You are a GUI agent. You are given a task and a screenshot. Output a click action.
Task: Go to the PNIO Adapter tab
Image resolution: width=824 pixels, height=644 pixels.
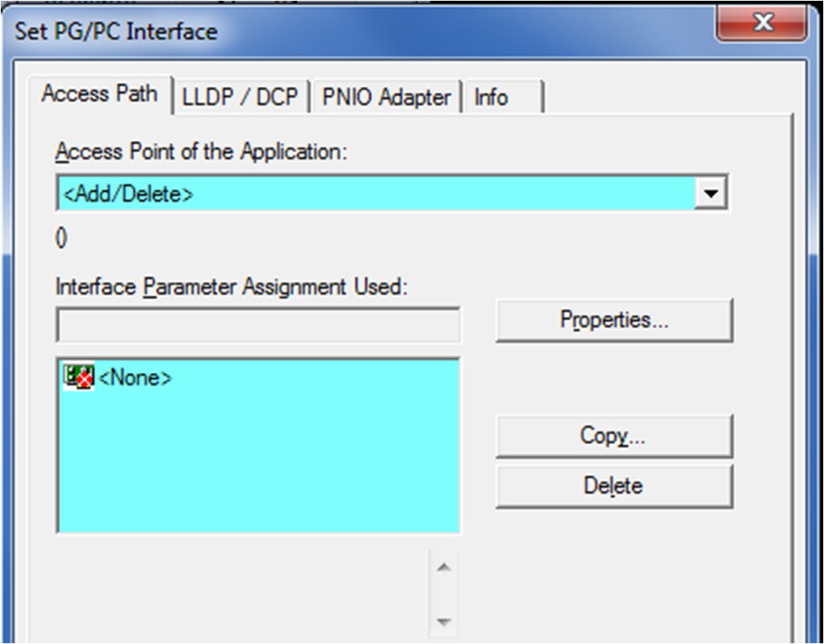(386, 97)
